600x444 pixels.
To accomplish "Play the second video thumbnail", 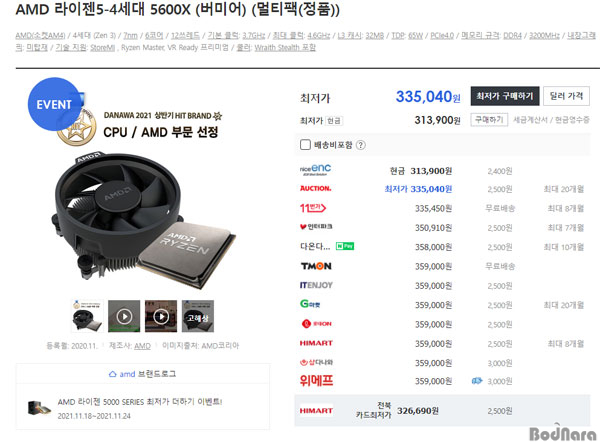I will click(161, 316).
